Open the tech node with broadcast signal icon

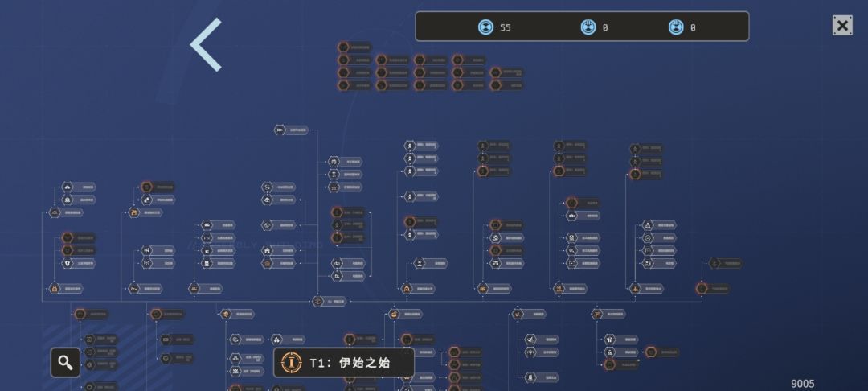click(x=158, y=263)
